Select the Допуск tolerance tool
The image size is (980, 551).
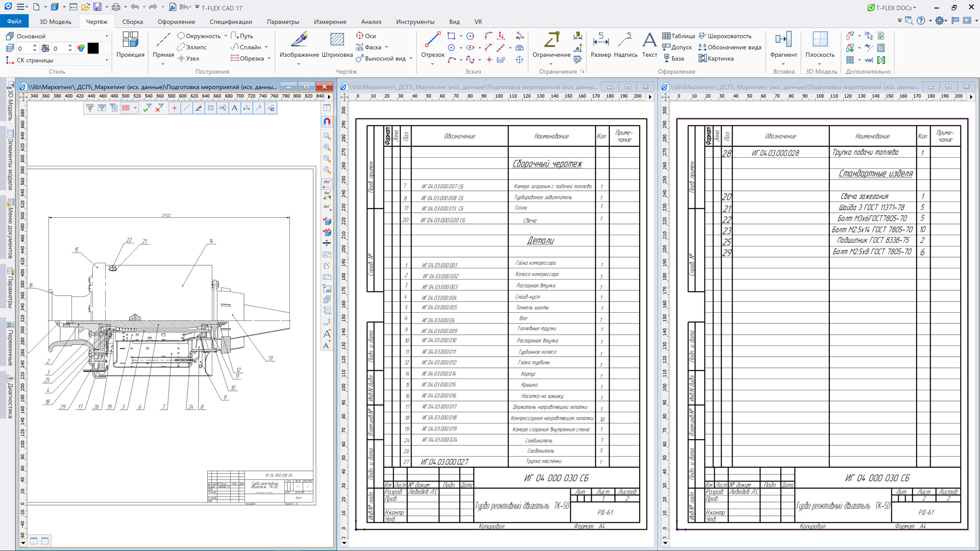point(677,47)
